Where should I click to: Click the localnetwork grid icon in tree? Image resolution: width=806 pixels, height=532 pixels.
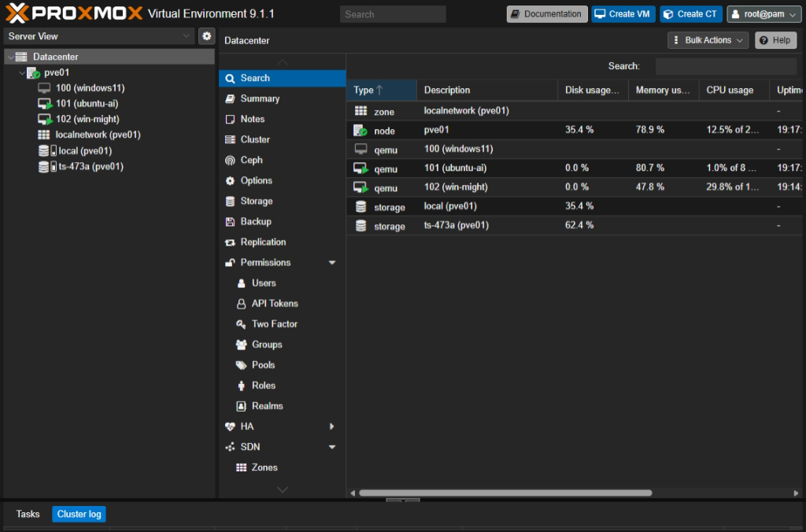tap(45, 135)
